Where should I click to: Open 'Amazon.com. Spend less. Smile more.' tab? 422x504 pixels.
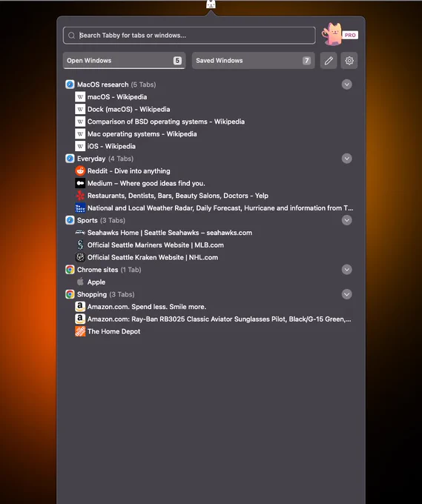(x=147, y=307)
